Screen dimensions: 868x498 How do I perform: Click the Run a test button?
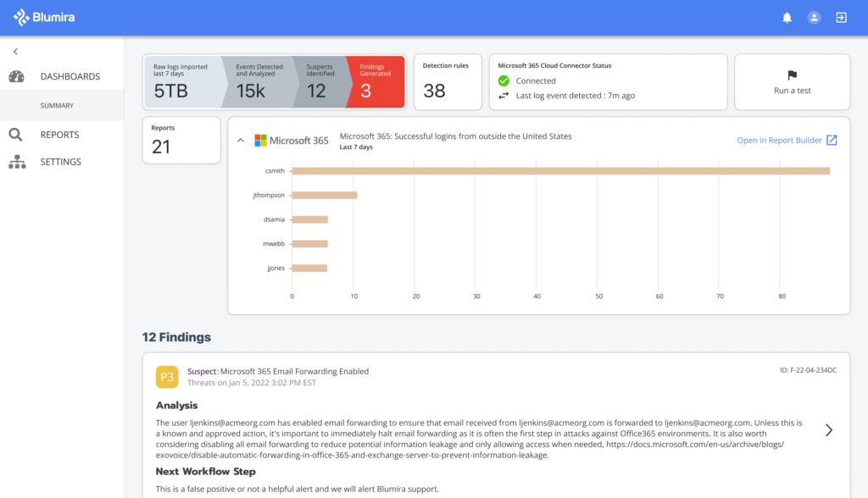point(792,82)
